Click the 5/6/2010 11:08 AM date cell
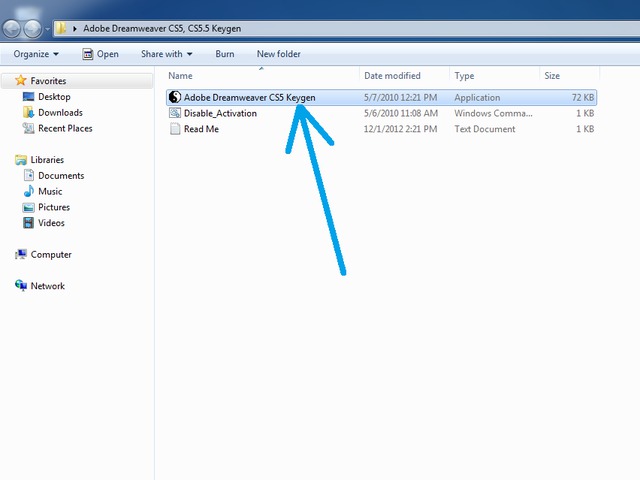 pyautogui.click(x=401, y=113)
